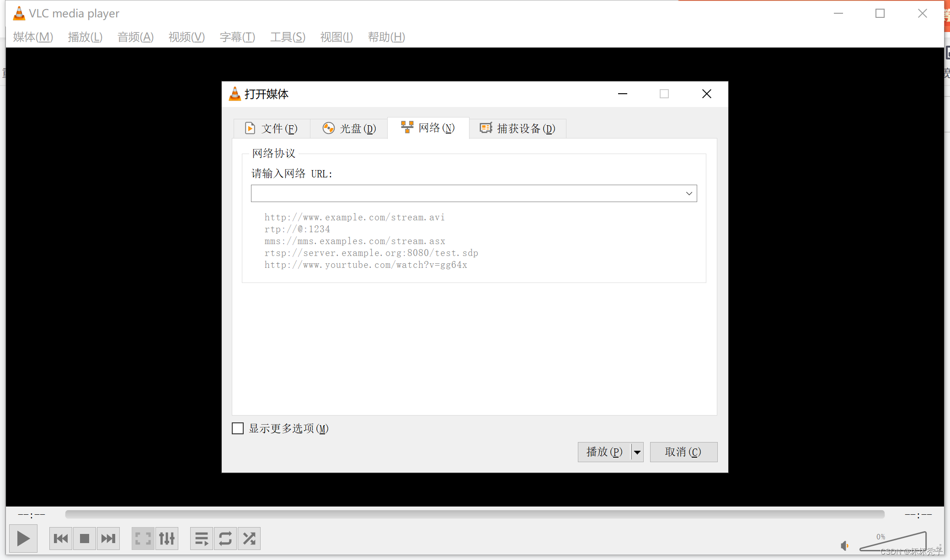Enable 显示更多选项 checkbox

click(x=238, y=428)
